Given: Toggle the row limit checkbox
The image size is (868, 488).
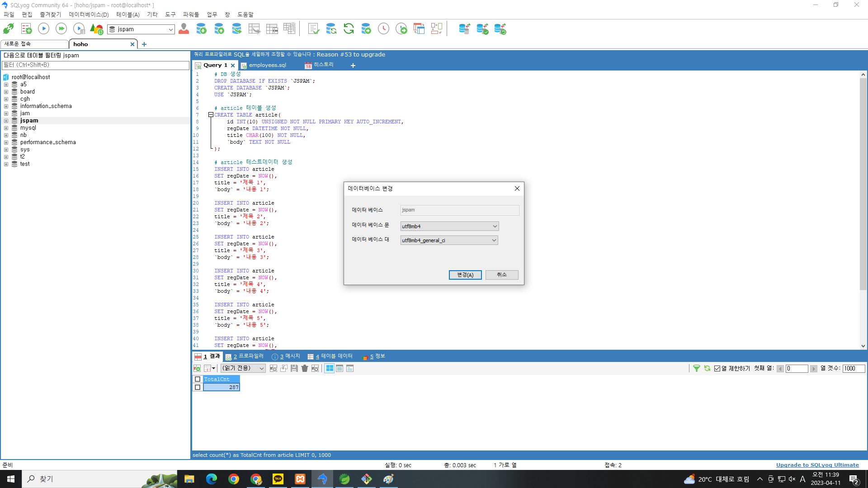Looking at the screenshot, I should pos(717,368).
